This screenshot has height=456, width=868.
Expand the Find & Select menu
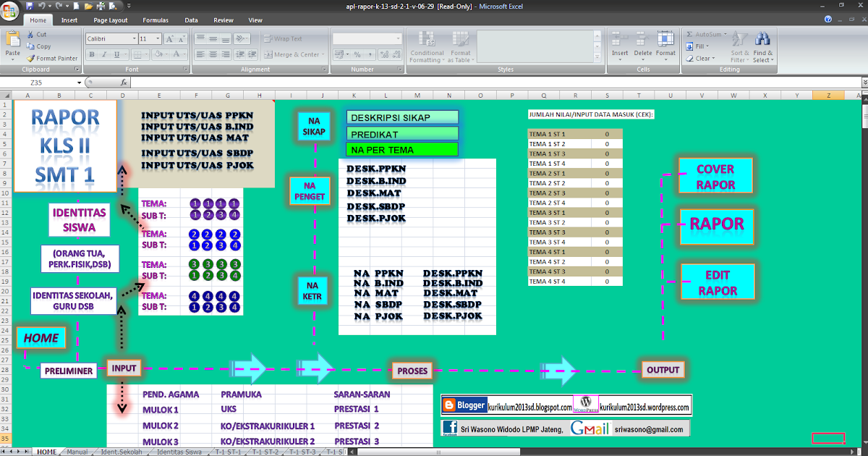[762, 47]
